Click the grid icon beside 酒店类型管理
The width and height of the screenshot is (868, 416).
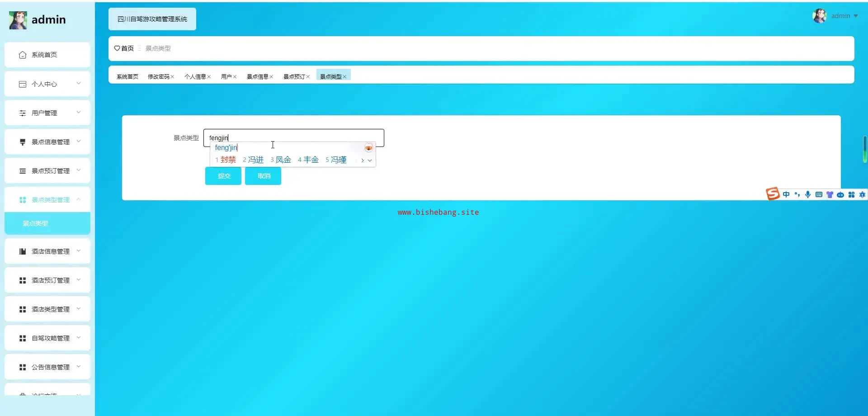point(23,309)
